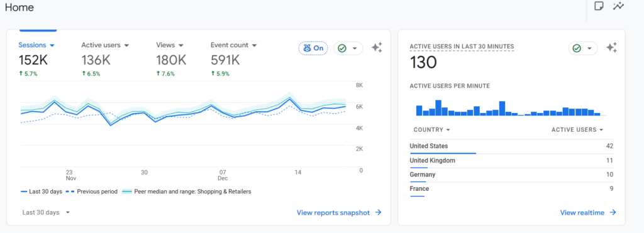Click the United States active users bar
The image size is (644, 233).
(x=443, y=153)
